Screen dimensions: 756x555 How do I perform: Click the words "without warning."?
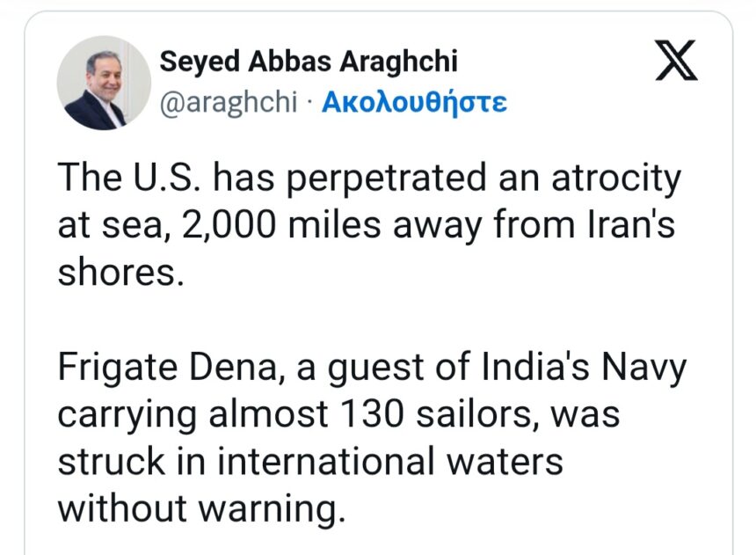[198, 508]
